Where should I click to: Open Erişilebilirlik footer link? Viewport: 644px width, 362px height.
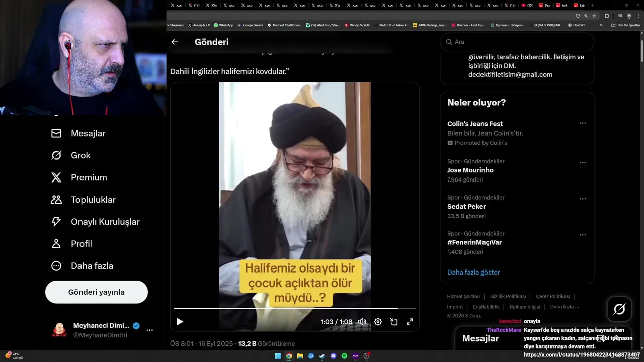[x=487, y=307]
